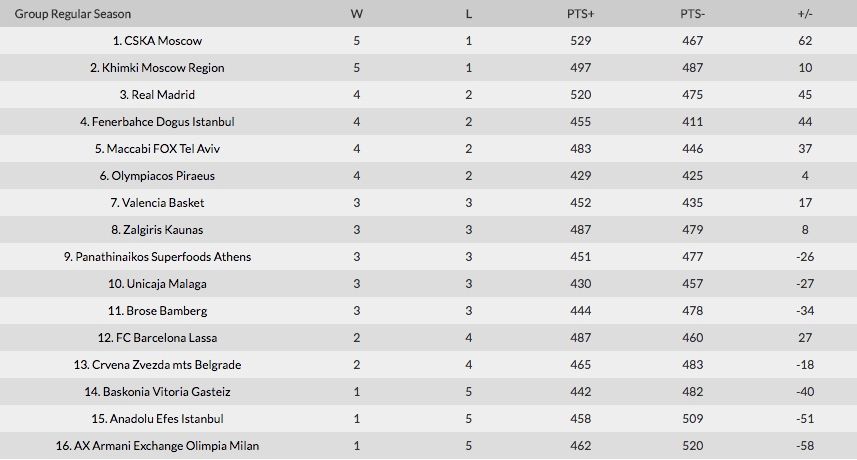
Task: Open Brose Bamberg team entry
Action: click(164, 311)
